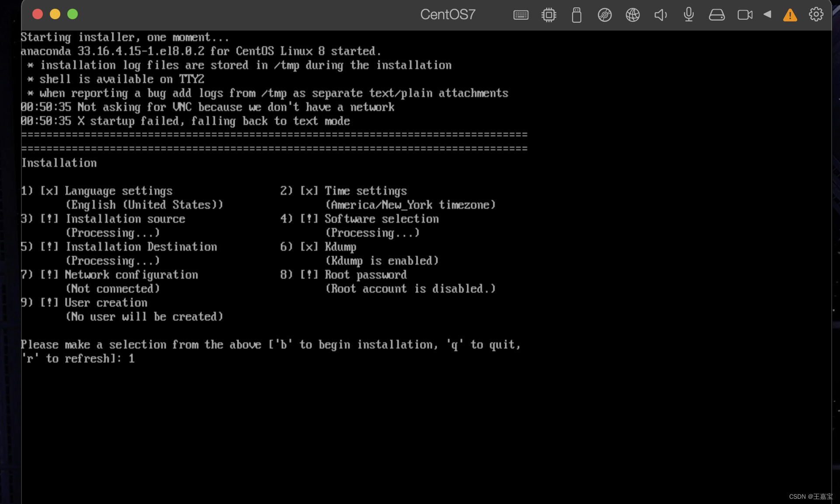The image size is (840, 504).
Task: Open the CD/DVD disc icon
Action: (604, 15)
